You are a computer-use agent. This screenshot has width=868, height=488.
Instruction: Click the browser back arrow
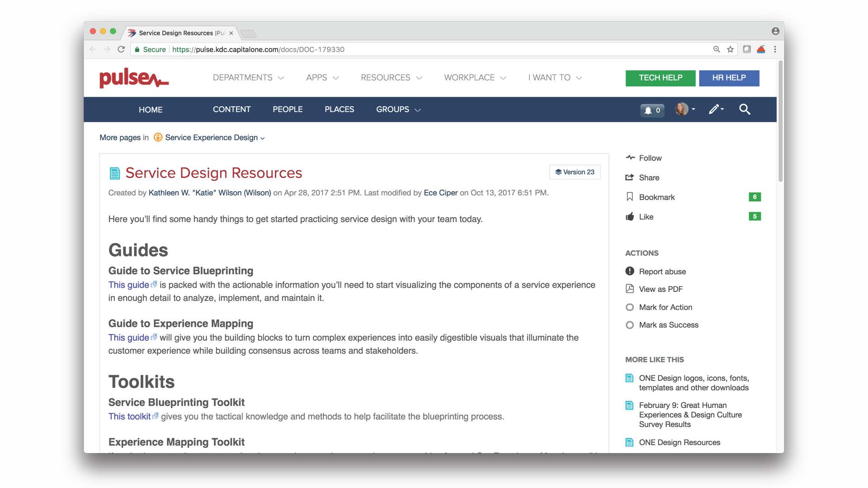pyautogui.click(x=93, y=49)
